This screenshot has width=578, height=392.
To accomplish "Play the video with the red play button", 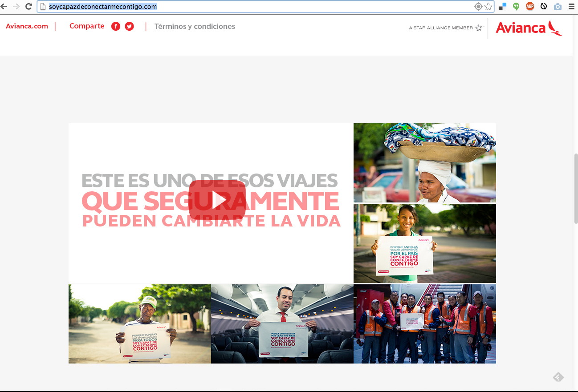I will (x=217, y=200).
